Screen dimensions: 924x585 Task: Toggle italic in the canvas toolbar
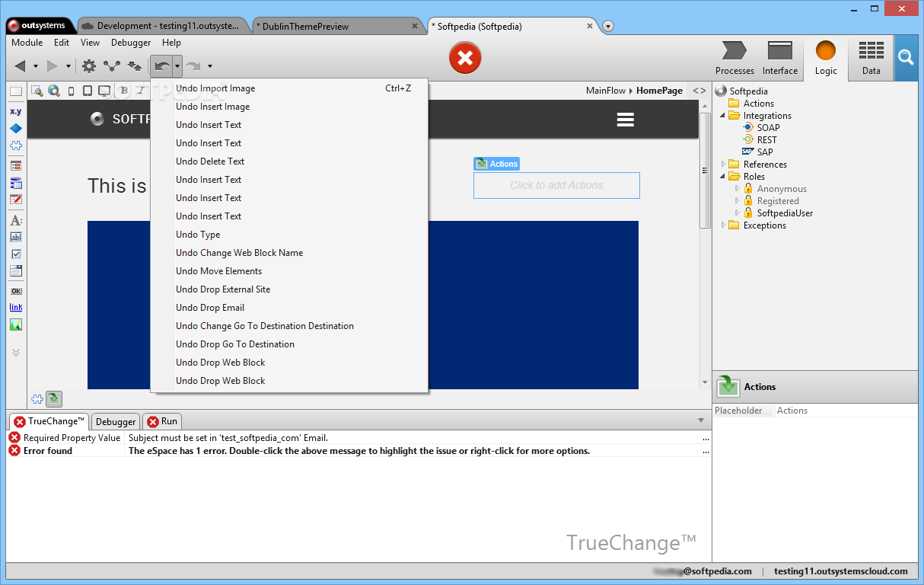coord(140,91)
